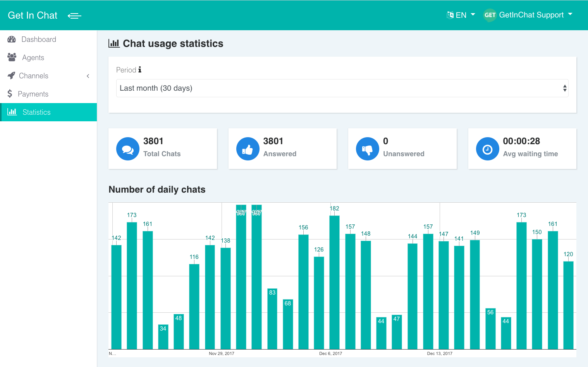Collapse the sidebar with the menu arrow icon
The height and width of the screenshot is (367, 588).
74,16
